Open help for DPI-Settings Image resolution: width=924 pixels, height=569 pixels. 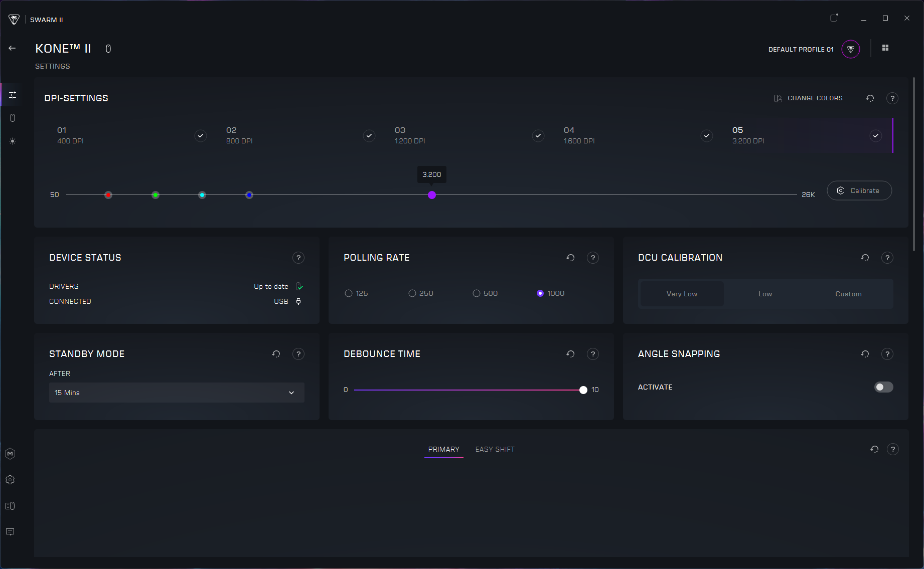[892, 98]
